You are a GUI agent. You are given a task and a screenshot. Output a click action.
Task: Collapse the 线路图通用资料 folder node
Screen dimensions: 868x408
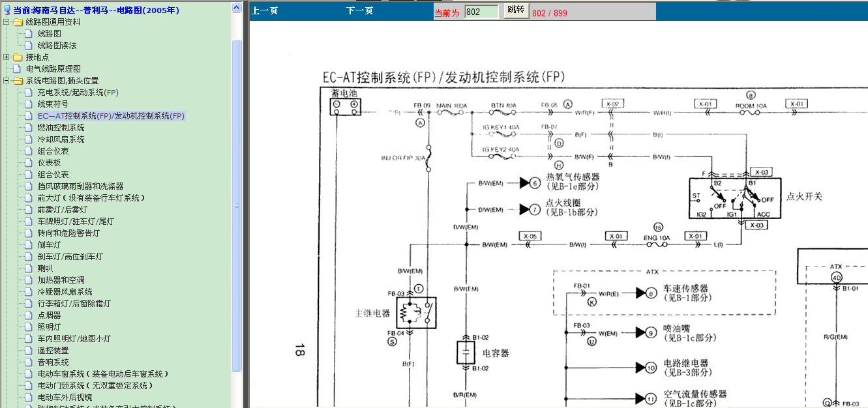tap(6, 22)
